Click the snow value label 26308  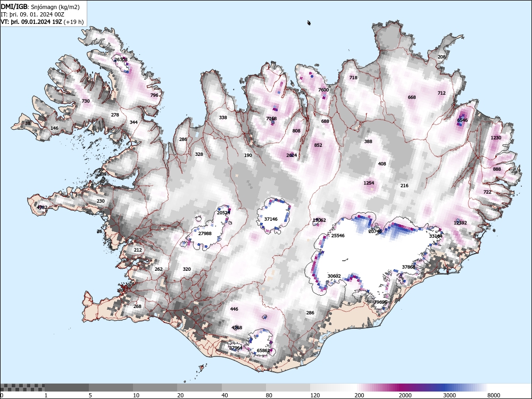[121, 60]
